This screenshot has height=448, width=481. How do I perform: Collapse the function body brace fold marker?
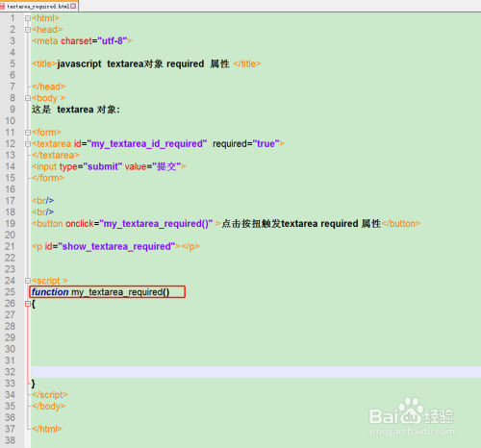28,304
